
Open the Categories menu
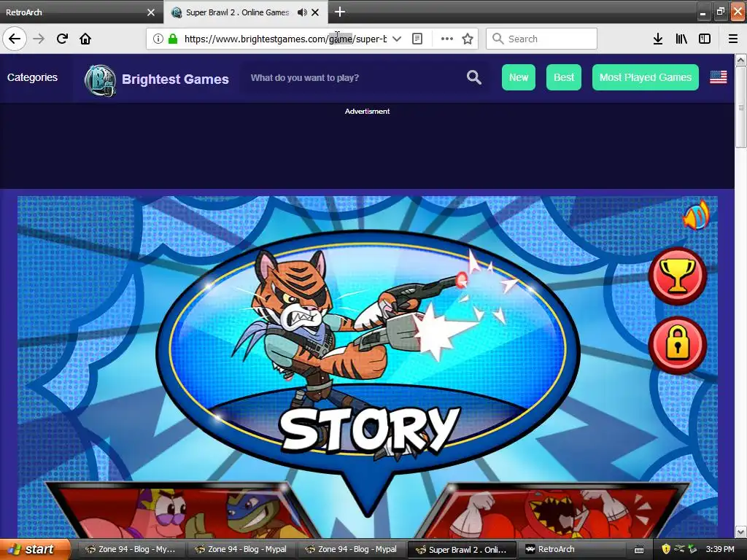(x=32, y=77)
